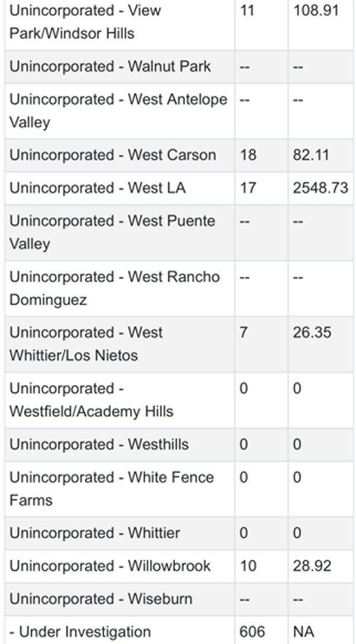Screen dimensions: 356x644
Task: Click the 26.35 rate value
Action: pyautogui.click(x=310, y=333)
